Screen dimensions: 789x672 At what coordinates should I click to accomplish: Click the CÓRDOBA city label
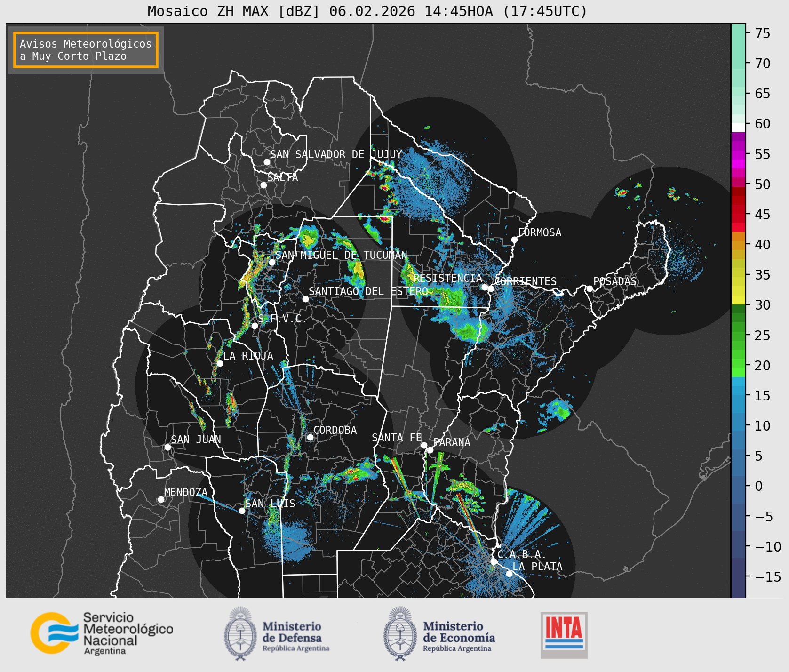(x=335, y=430)
